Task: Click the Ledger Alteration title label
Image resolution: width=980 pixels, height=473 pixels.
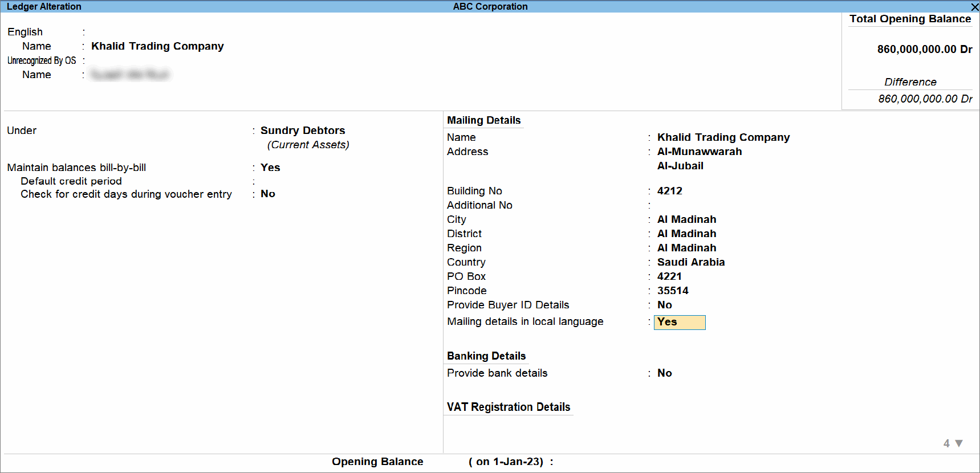Action: 44,7
